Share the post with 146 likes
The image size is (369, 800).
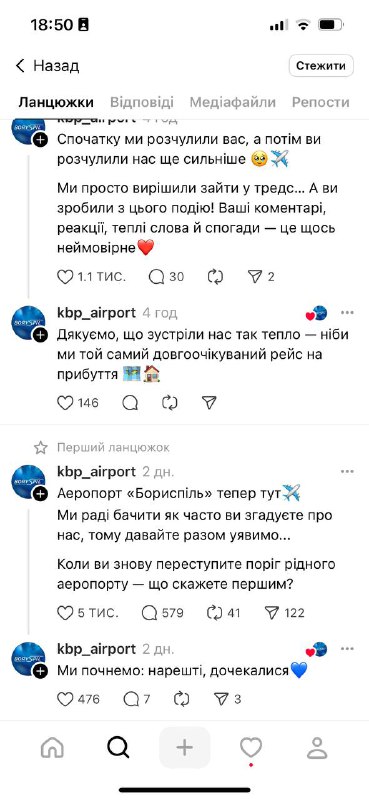pyautogui.click(x=209, y=403)
